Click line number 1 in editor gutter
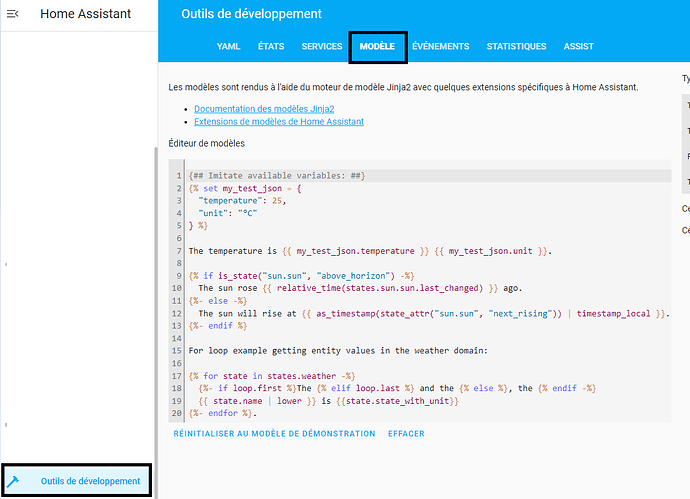Viewport: 690px width, 499px height. pyautogui.click(x=178, y=176)
